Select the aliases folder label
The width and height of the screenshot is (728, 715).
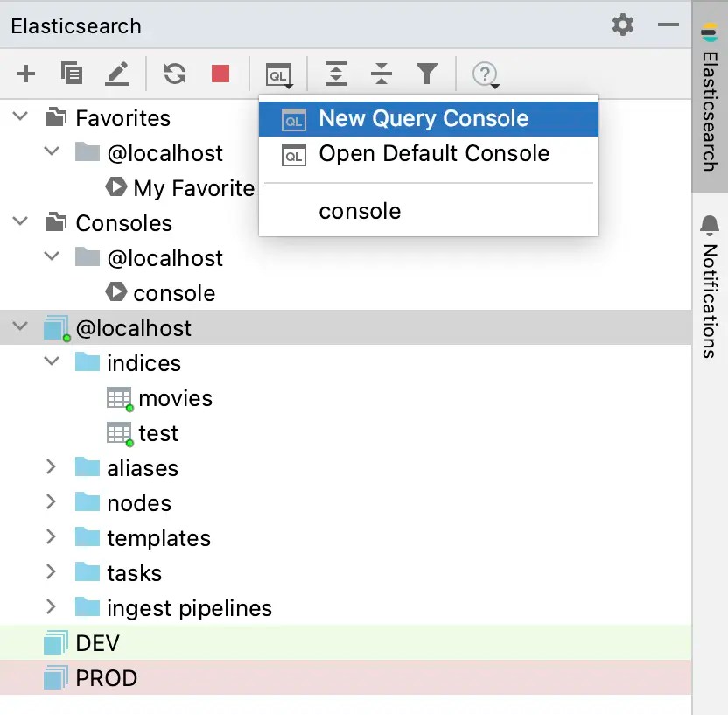click(x=143, y=468)
